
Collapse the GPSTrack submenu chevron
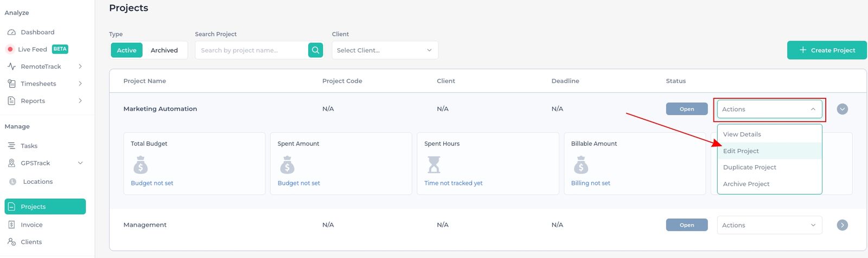pyautogui.click(x=80, y=163)
